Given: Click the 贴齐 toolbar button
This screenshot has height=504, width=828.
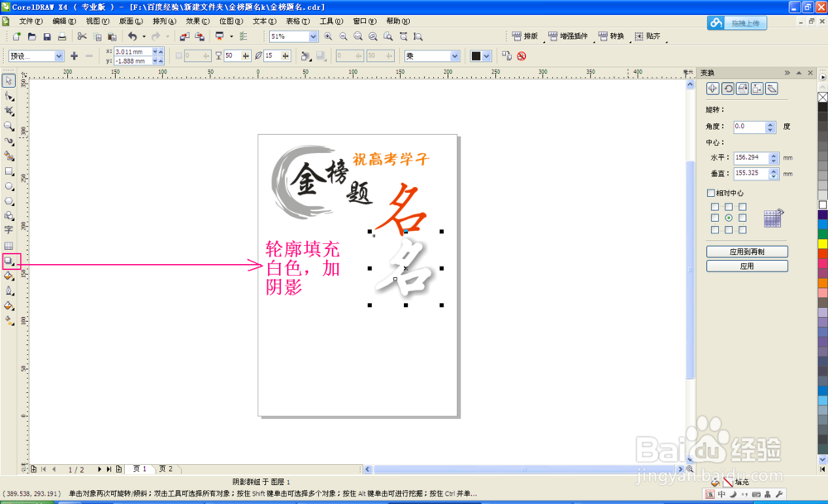Looking at the screenshot, I should point(647,36).
